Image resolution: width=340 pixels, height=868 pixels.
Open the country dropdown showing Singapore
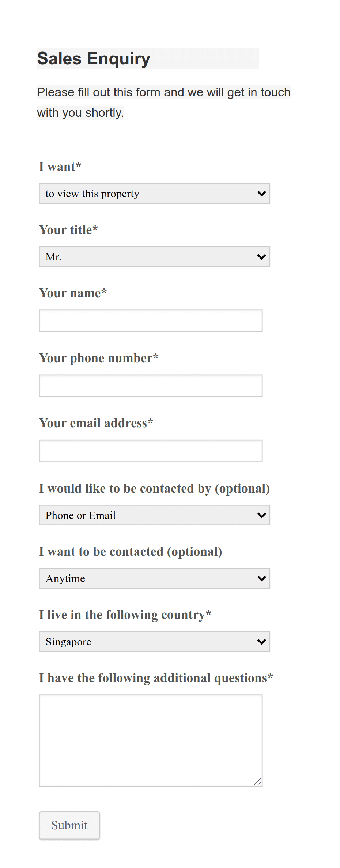(154, 641)
